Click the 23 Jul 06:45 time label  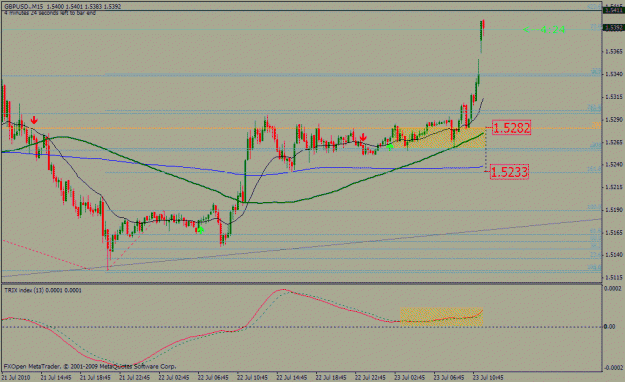coord(449,377)
